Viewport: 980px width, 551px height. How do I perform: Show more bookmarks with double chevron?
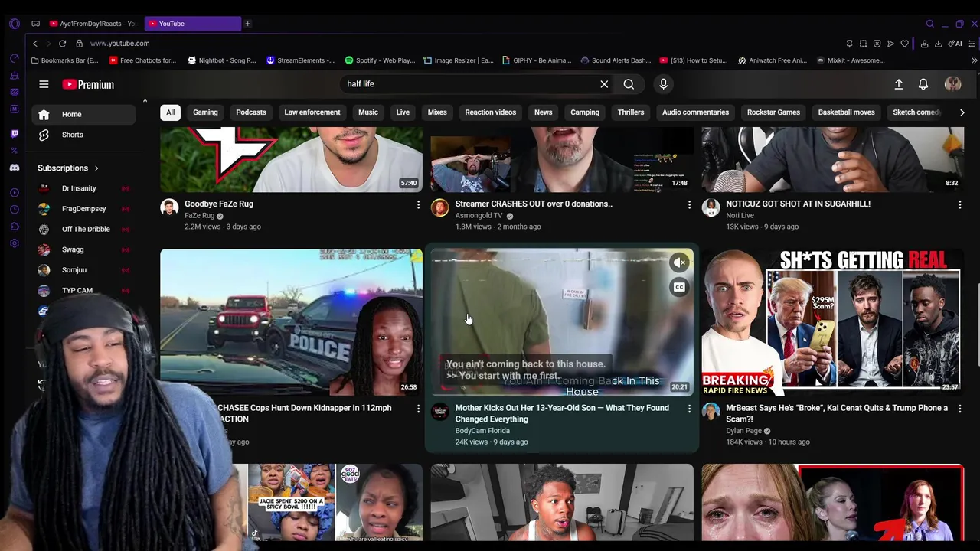[x=974, y=60]
